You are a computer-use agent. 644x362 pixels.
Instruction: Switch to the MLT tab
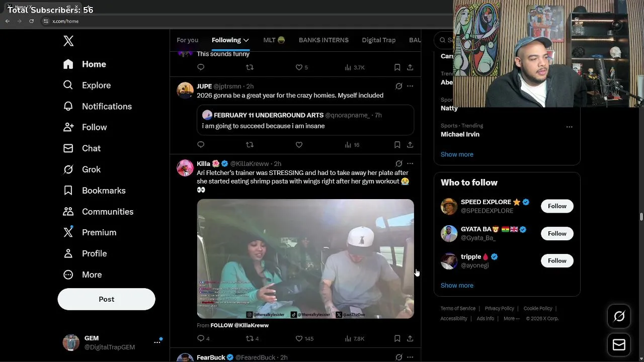click(x=274, y=40)
